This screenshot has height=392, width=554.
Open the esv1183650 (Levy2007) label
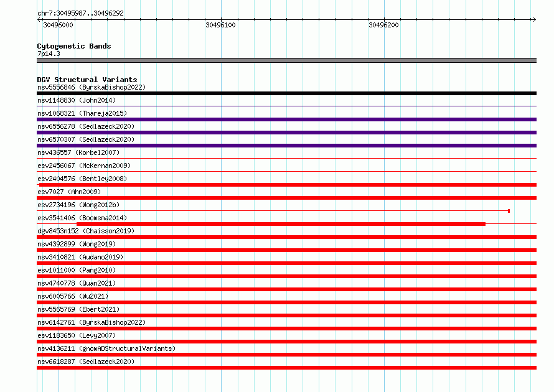click(77, 335)
